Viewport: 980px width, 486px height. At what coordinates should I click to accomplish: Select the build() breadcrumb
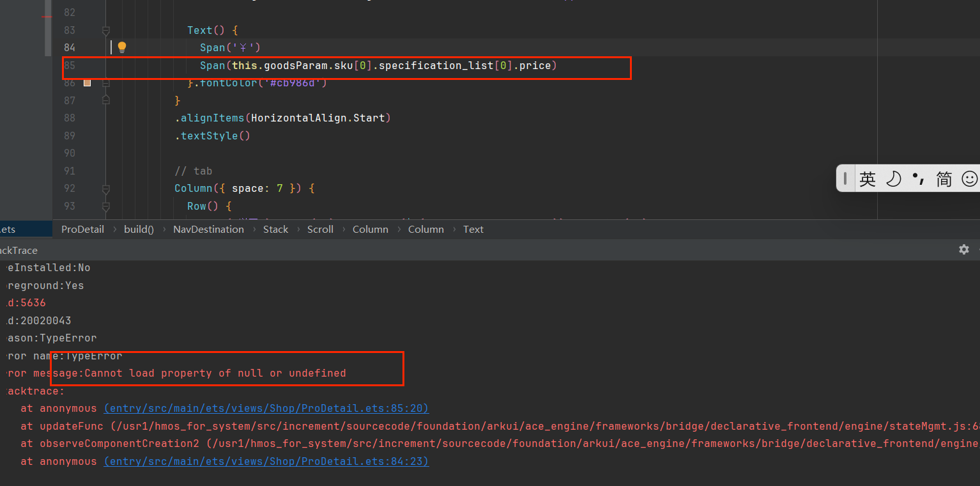tap(139, 229)
